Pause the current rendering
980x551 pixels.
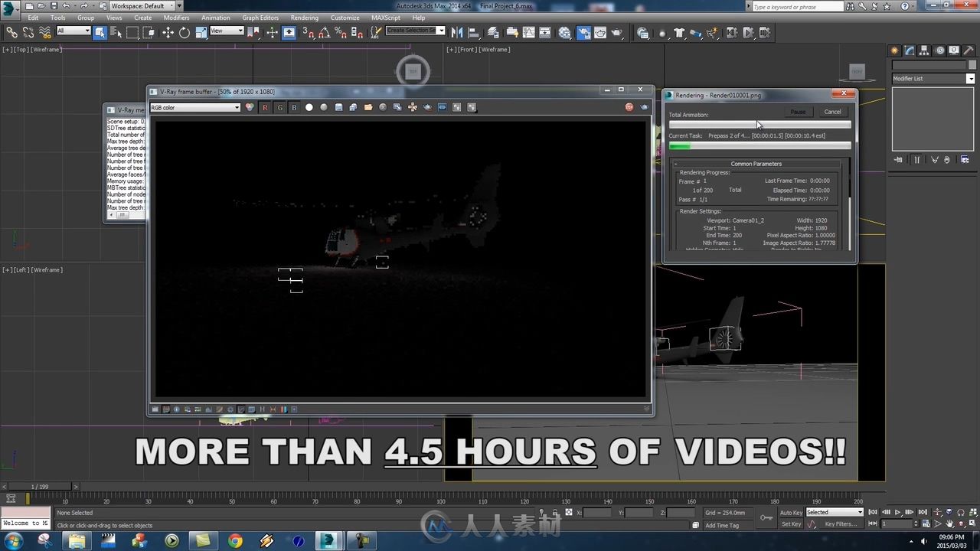(x=798, y=112)
